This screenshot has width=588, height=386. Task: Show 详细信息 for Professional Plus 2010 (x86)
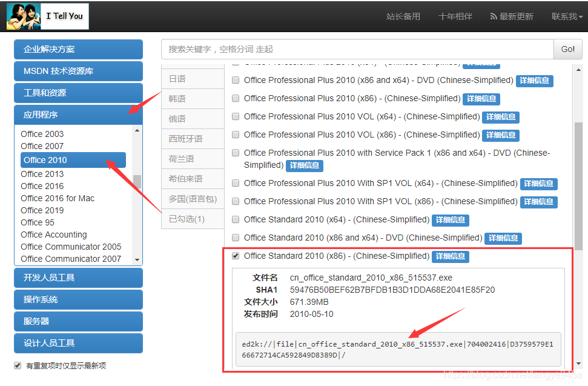coord(481,99)
